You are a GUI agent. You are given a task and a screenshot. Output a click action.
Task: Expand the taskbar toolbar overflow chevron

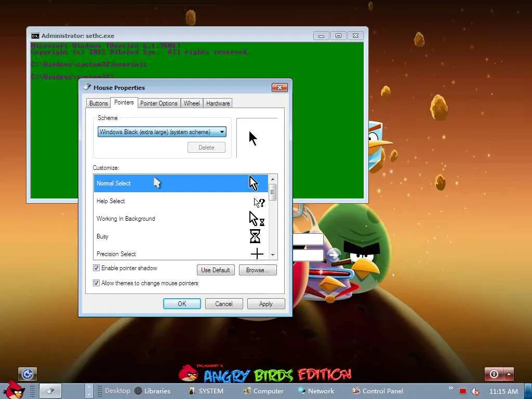[450, 388]
